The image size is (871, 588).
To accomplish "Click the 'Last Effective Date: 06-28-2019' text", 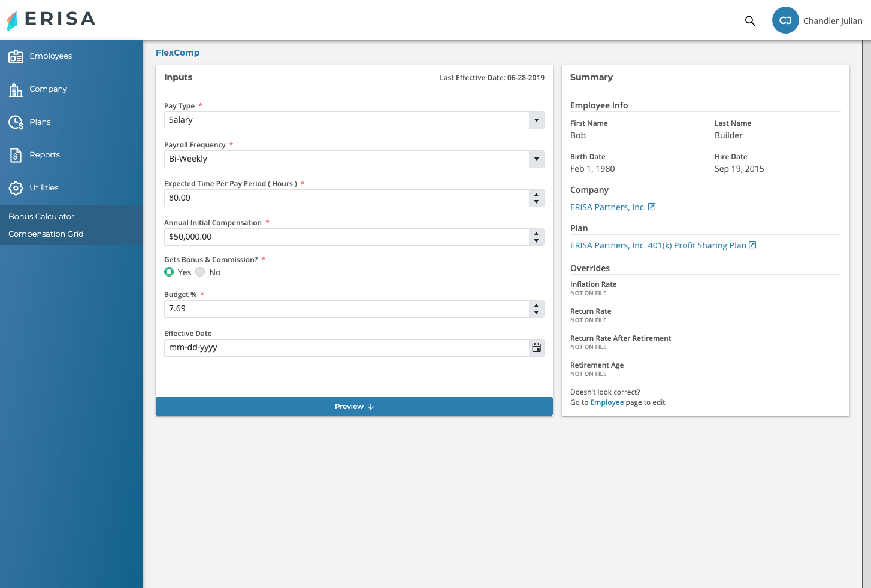I will point(492,78).
